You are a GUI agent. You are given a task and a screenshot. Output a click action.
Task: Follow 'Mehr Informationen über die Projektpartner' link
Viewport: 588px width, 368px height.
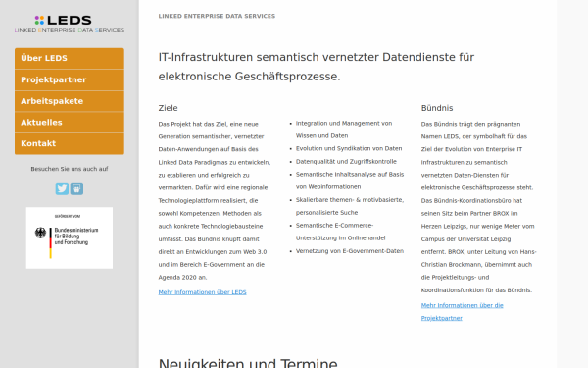point(462,312)
